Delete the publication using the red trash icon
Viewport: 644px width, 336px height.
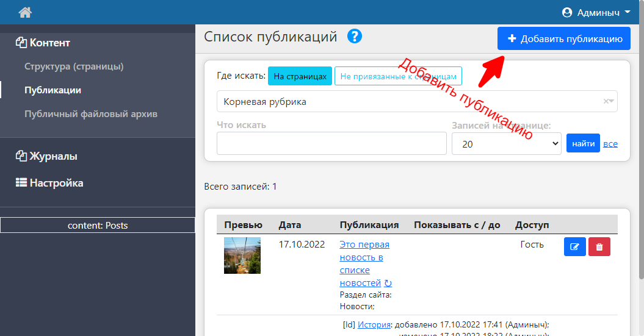[599, 246]
